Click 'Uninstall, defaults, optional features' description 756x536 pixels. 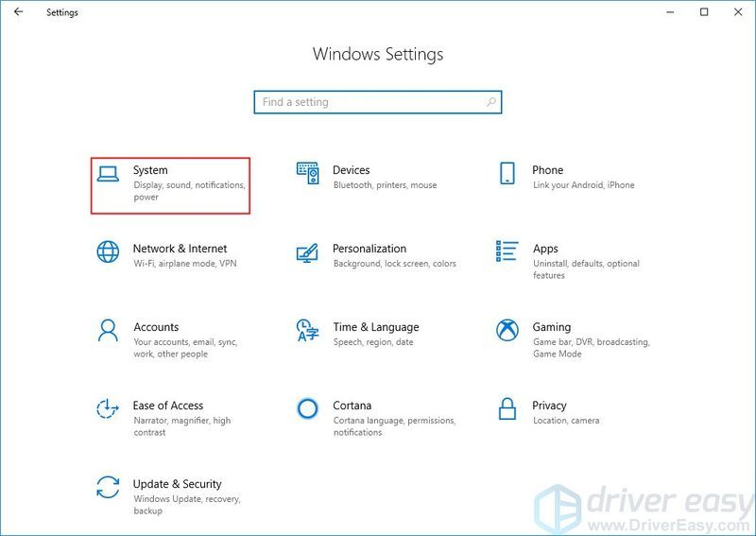(x=586, y=269)
